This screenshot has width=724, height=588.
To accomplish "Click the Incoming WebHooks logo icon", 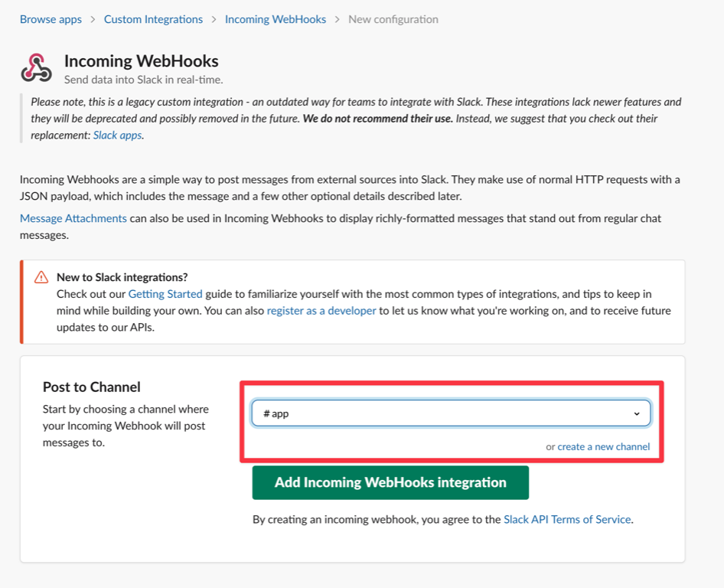I will (x=36, y=67).
